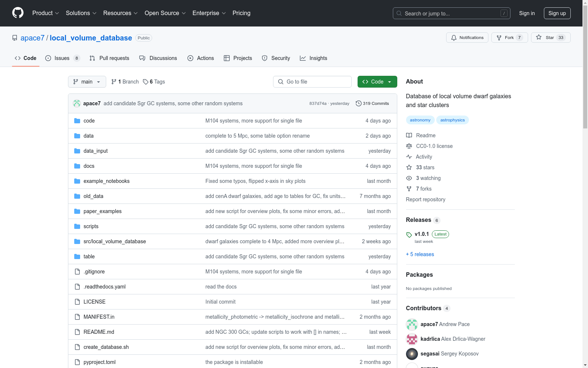
Task: Fork this repository
Action: [509, 38]
